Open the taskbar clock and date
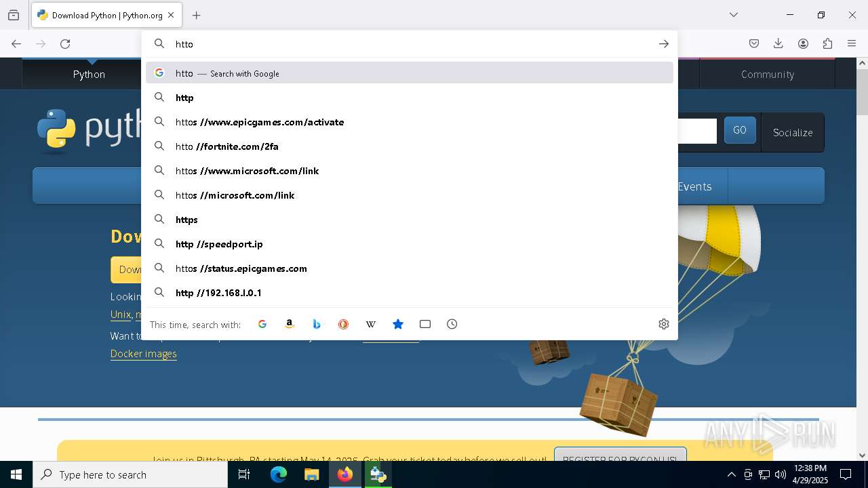 point(810,474)
